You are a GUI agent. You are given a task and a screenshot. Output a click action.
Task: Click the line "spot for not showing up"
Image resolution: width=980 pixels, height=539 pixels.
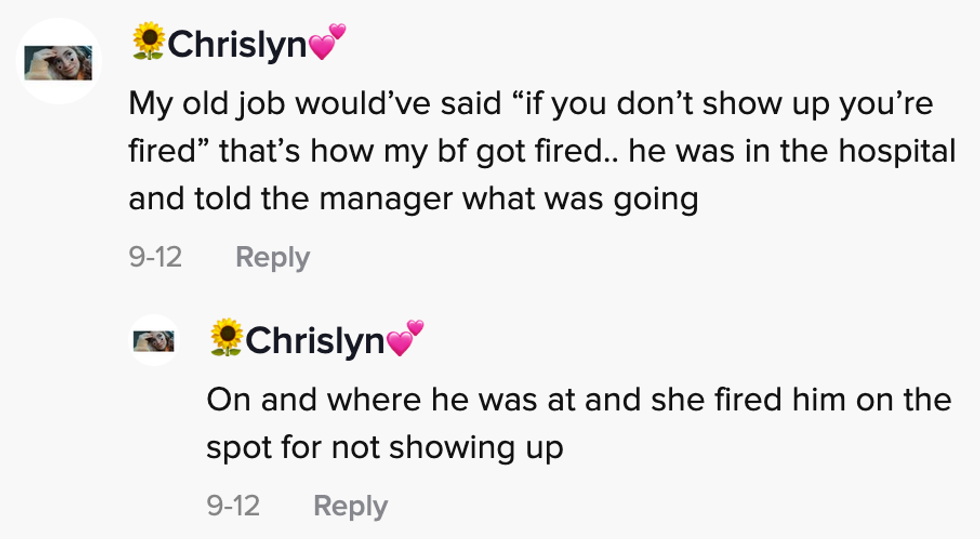click(x=385, y=449)
